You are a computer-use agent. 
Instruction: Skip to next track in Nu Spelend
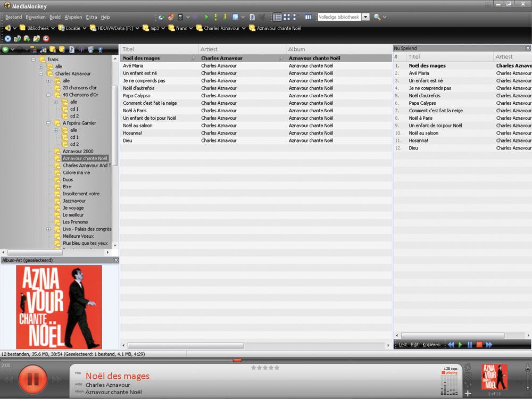point(489,345)
